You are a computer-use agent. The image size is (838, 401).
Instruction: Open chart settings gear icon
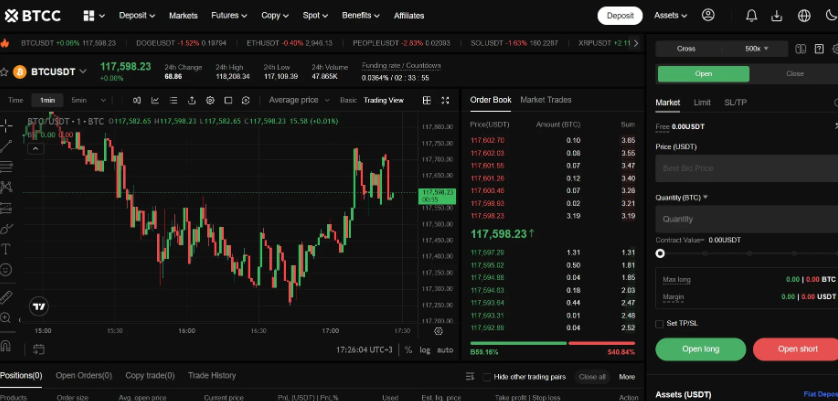coord(209,100)
